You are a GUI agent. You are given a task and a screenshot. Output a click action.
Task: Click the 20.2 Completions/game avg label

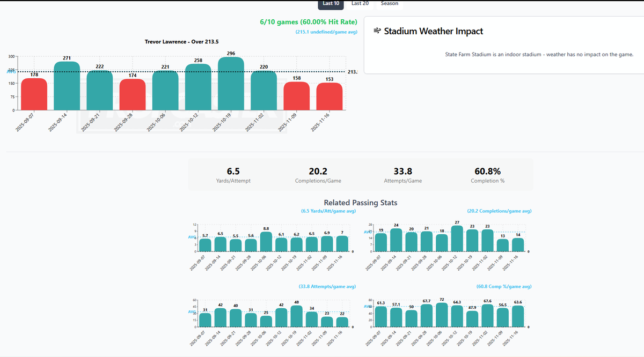click(x=499, y=211)
